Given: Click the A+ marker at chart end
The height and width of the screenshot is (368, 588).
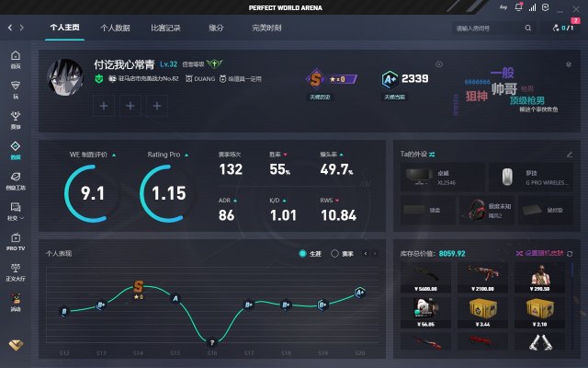Looking at the screenshot, I should (359, 293).
